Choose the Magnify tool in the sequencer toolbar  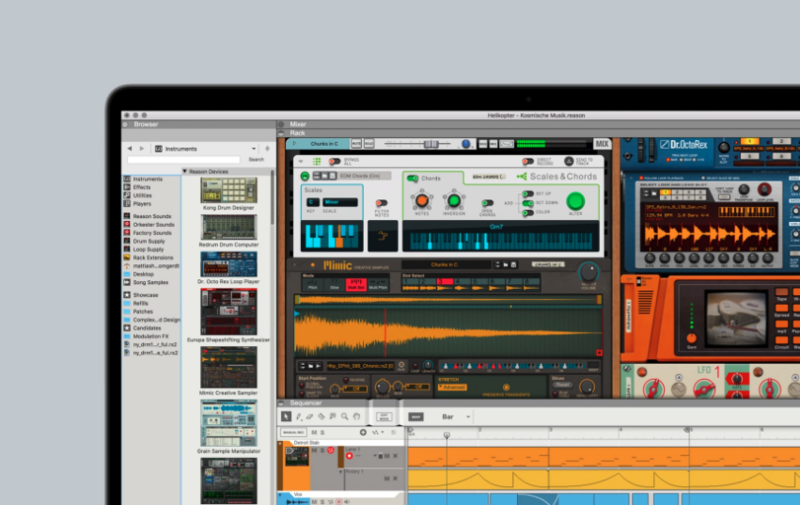coord(344,416)
